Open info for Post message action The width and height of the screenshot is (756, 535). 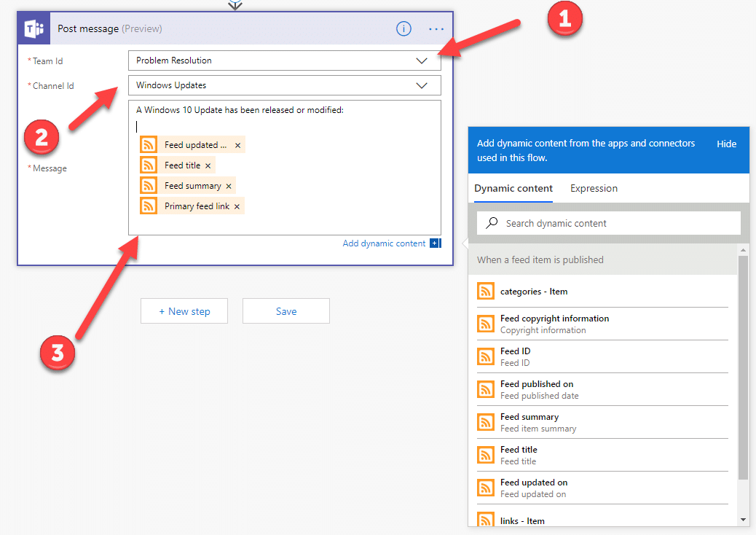(x=403, y=29)
